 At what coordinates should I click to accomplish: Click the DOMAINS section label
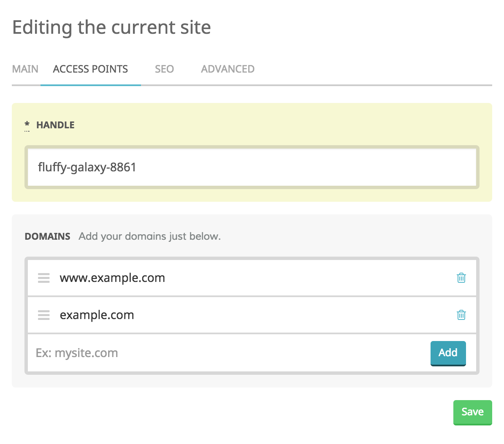(x=47, y=236)
